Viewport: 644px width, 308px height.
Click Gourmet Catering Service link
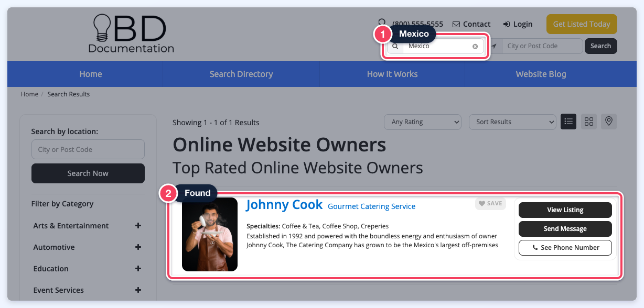click(x=371, y=206)
